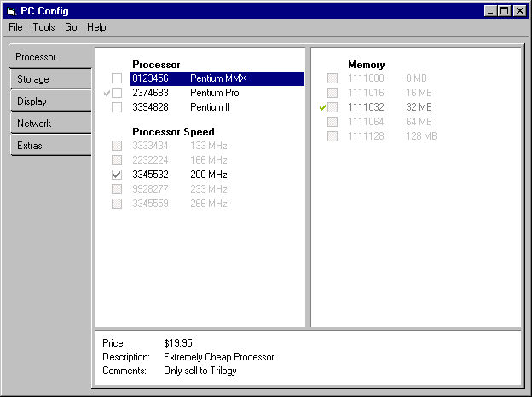Click the 32 MB label
This screenshot has height=397, width=532.
tap(419, 107)
